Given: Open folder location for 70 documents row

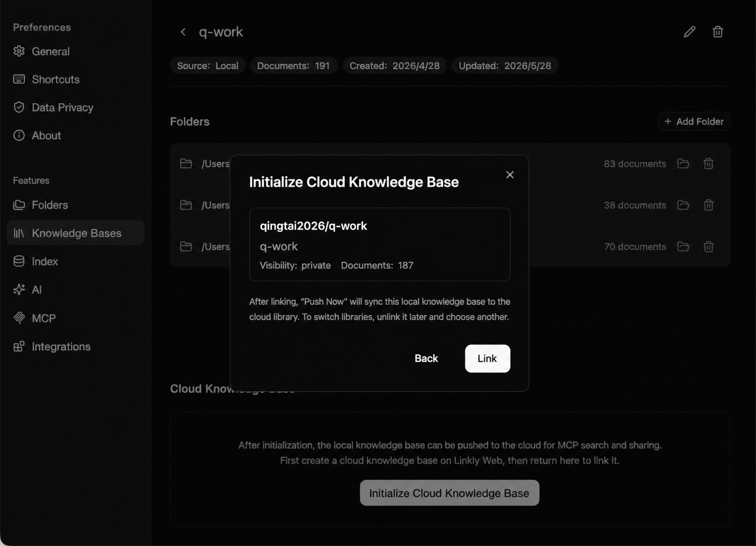Looking at the screenshot, I should coord(683,246).
